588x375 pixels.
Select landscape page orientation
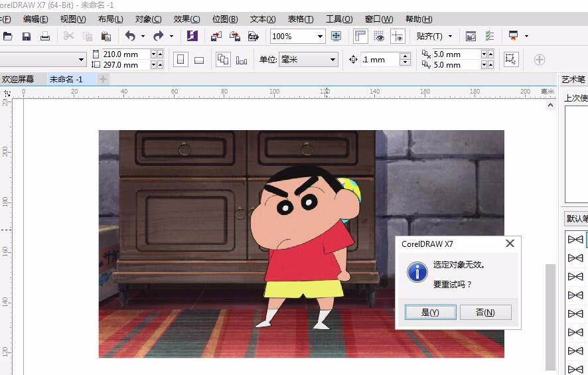pyautogui.click(x=199, y=60)
